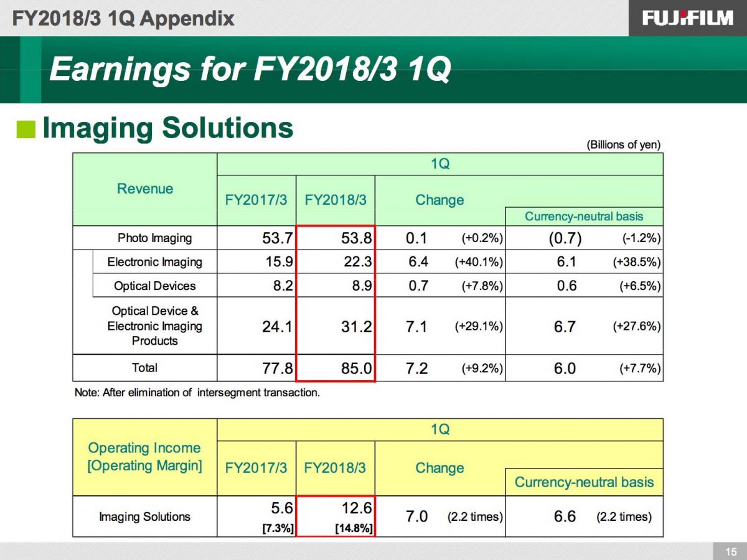Select the Electronic Imaging row

[x=154, y=262]
